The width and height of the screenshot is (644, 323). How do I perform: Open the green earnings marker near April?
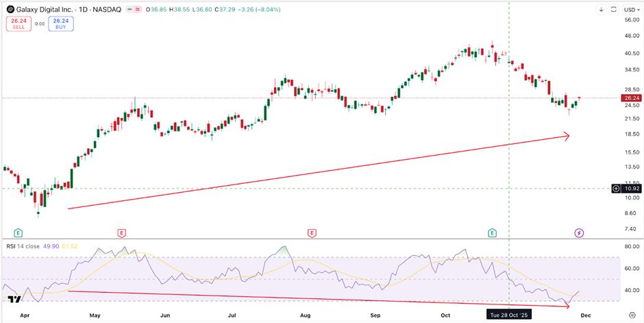pos(18,233)
